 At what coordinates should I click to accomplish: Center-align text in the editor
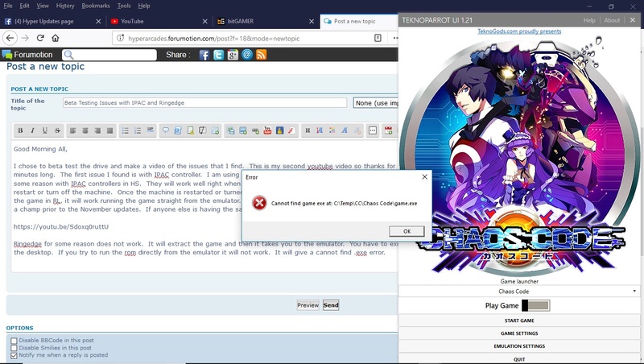(85, 130)
